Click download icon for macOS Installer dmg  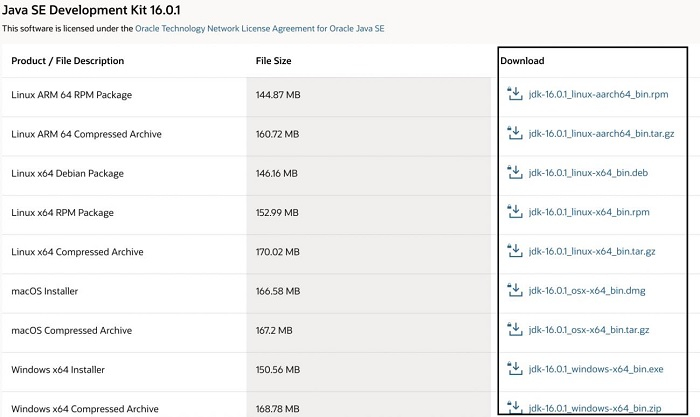(515, 290)
